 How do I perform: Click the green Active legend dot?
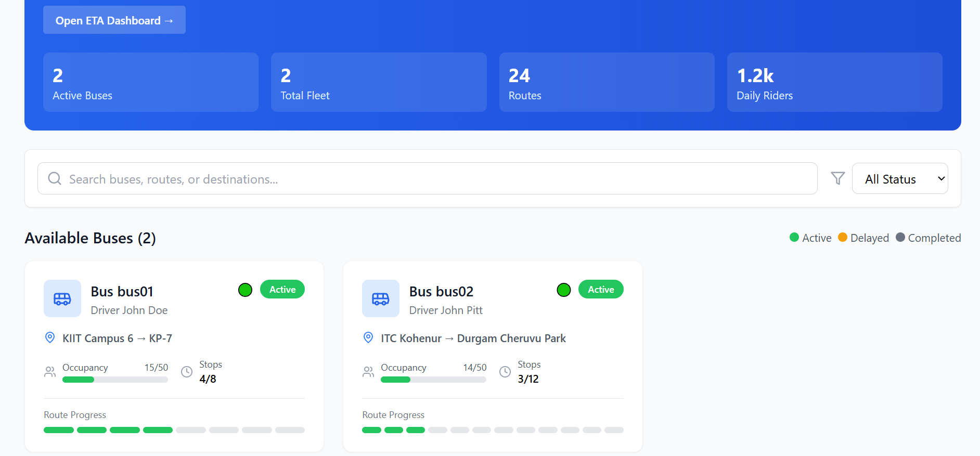point(794,237)
